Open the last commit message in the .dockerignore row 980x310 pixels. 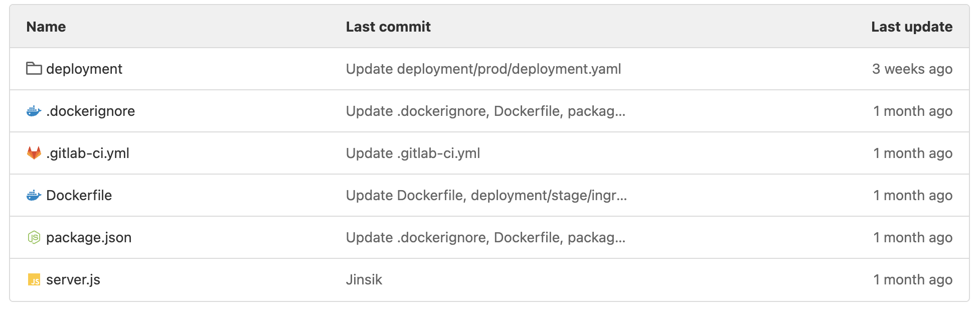tap(485, 111)
